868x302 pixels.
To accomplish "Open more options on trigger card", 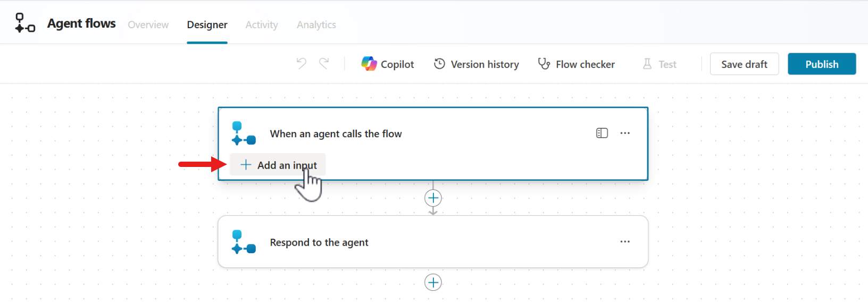I will click(x=625, y=133).
